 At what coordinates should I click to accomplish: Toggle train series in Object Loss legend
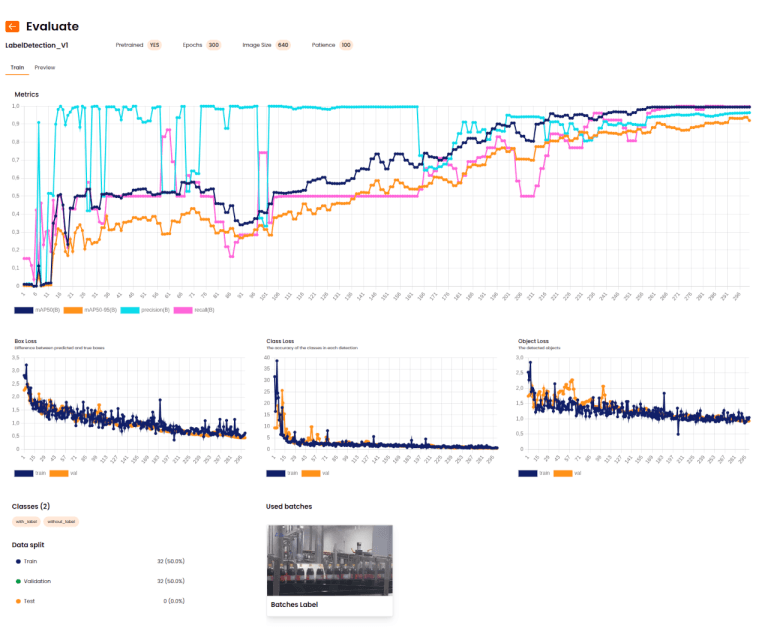pyautogui.click(x=528, y=473)
